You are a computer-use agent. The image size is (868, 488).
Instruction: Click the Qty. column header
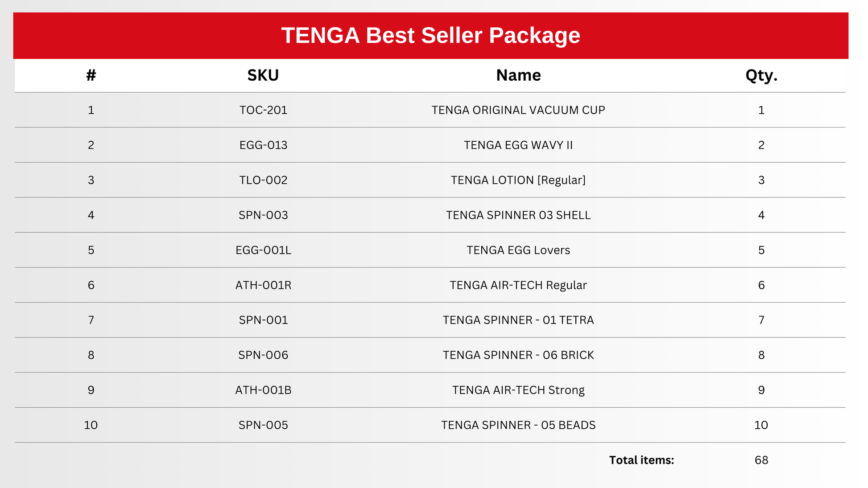761,75
